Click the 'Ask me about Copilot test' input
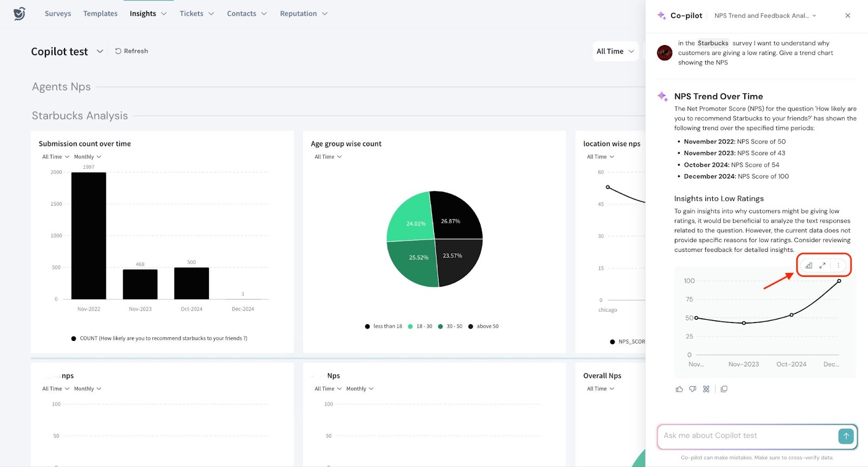Image resolution: width=868 pixels, height=467 pixels. (x=746, y=436)
